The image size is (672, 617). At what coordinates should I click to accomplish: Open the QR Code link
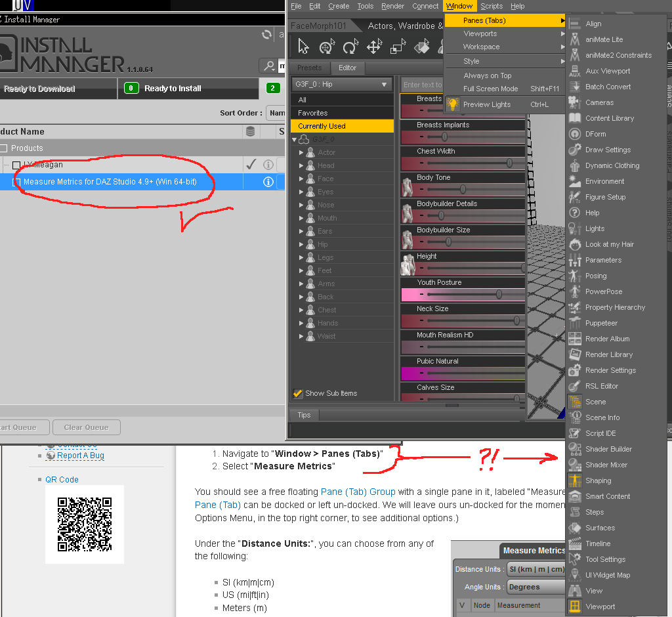(62, 479)
